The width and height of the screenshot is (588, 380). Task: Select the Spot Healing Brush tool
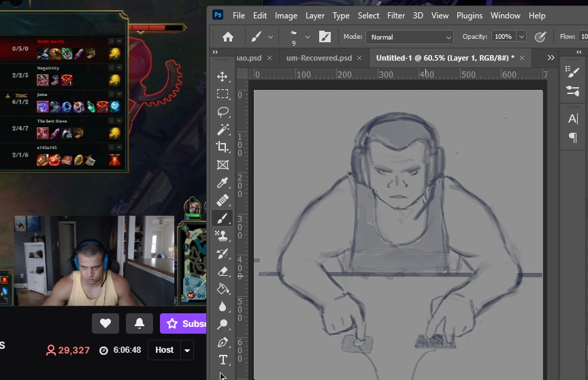tap(223, 200)
